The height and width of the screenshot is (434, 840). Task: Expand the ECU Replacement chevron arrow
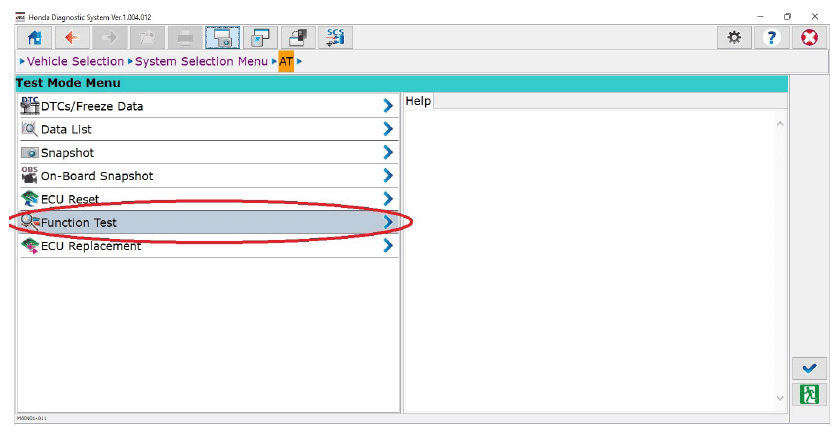click(388, 246)
